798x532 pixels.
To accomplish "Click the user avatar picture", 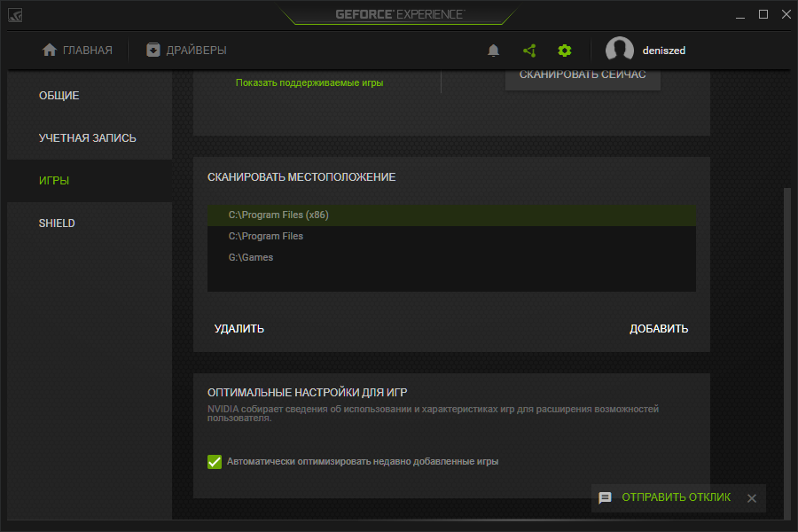I will pyautogui.click(x=619, y=51).
